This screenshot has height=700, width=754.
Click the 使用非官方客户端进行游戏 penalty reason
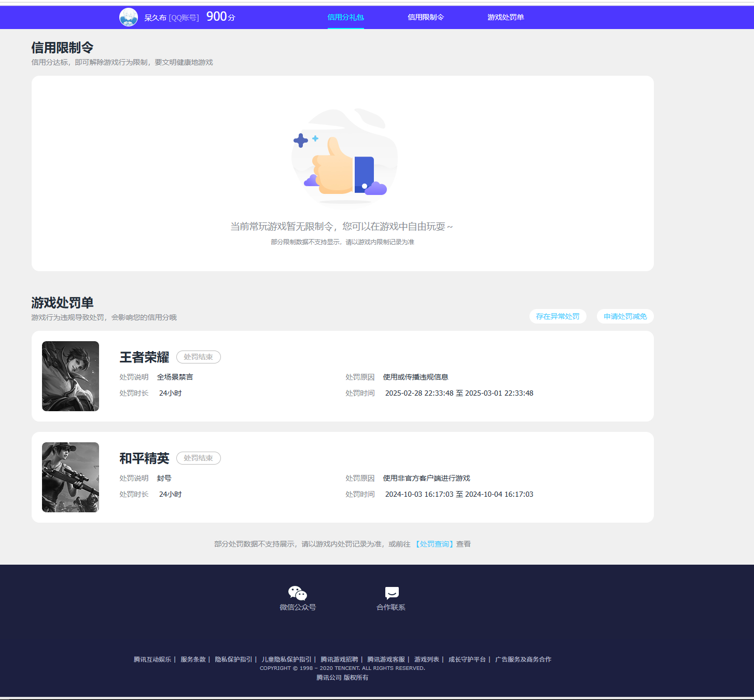(x=426, y=478)
